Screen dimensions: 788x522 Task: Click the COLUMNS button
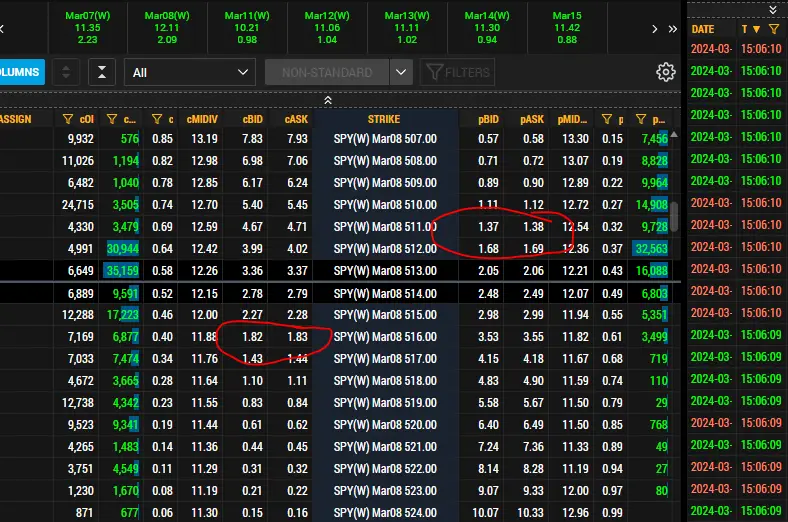[x=20, y=72]
